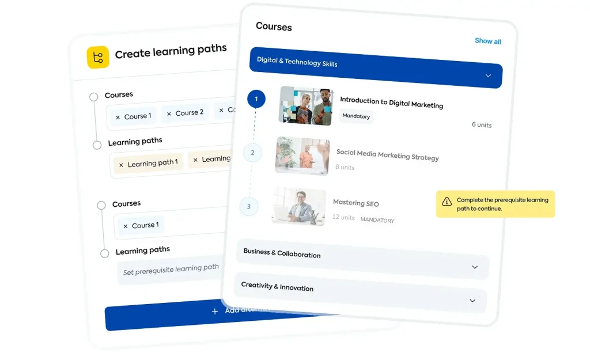Select step 2 circle in course timeline
The width and height of the screenshot is (590, 364).
coord(252,153)
